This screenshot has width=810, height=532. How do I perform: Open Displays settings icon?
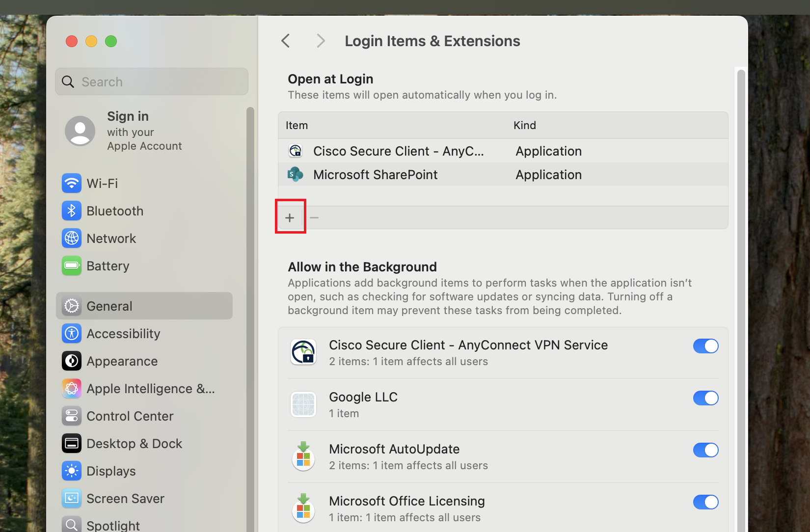point(72,471)
